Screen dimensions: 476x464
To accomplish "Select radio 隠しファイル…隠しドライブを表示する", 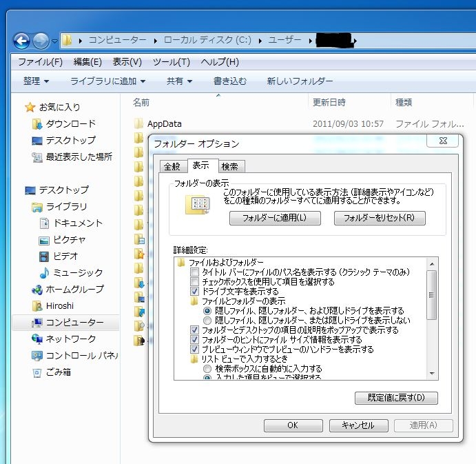I will pyautogui.click(x=207, y=311).
